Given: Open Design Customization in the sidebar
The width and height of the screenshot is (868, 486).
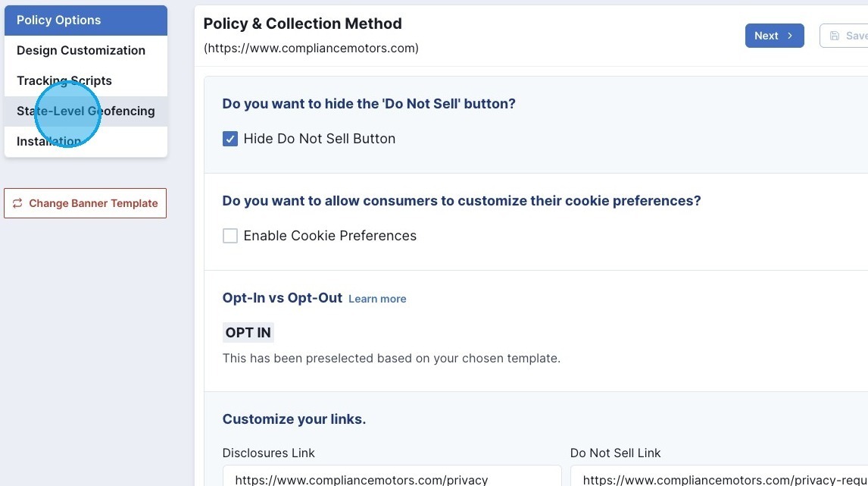Looking at the screenshot, I should point(81,50).
